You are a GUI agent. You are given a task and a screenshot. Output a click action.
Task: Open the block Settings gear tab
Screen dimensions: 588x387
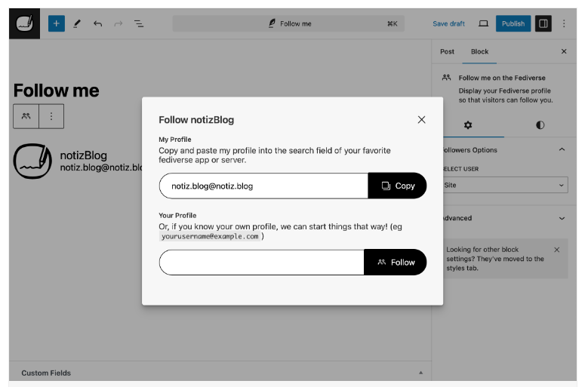[468, 125]
